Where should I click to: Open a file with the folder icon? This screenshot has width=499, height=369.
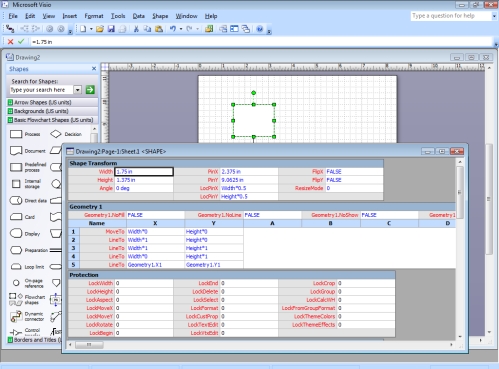click(100, 29)
